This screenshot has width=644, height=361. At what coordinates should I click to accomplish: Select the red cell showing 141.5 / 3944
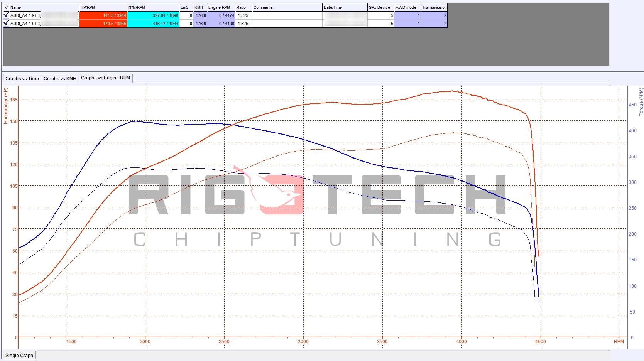pyautogui.click(x=103, y=15)
